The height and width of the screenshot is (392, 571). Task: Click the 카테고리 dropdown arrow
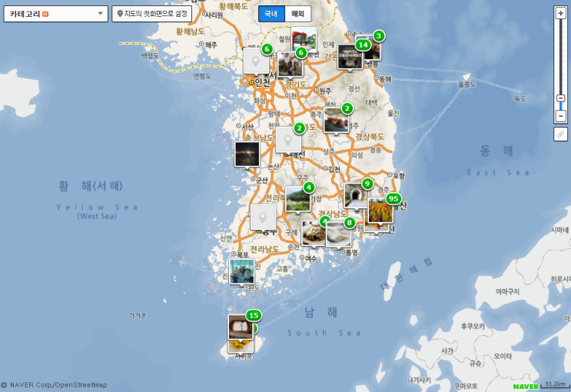pyautogui.click(x=100, y=14)
